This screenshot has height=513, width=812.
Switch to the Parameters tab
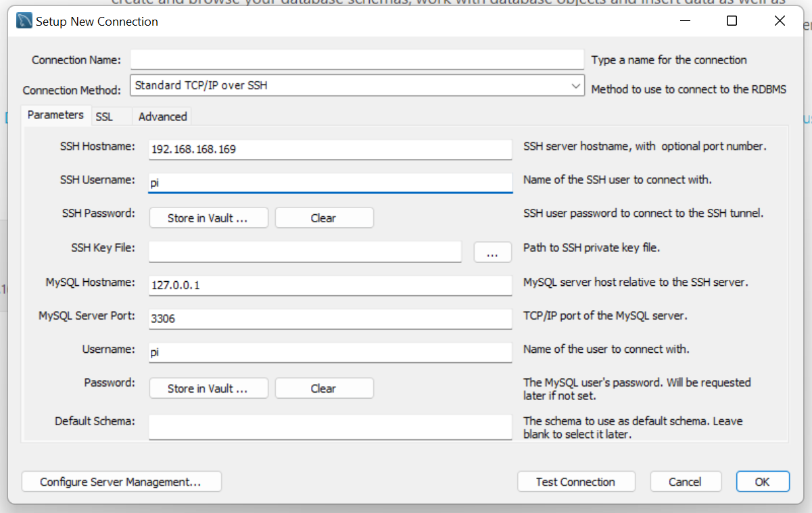(x=55, y=115)
